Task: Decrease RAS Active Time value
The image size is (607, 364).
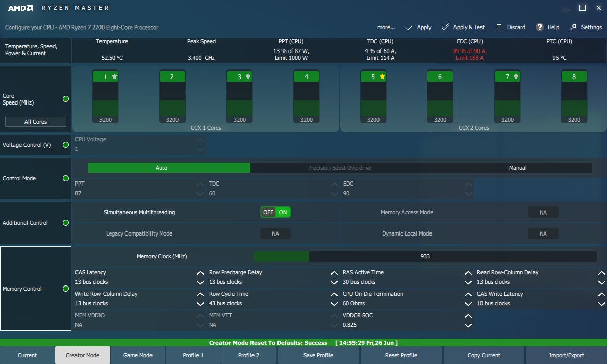Action: coord(468,282)
